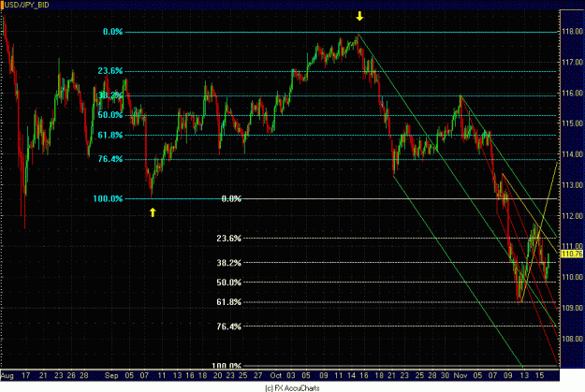Click the white 76.4% retracement label
Viewport: 585px width, 392px height.
pyautogui.click(x=229, y=327)
